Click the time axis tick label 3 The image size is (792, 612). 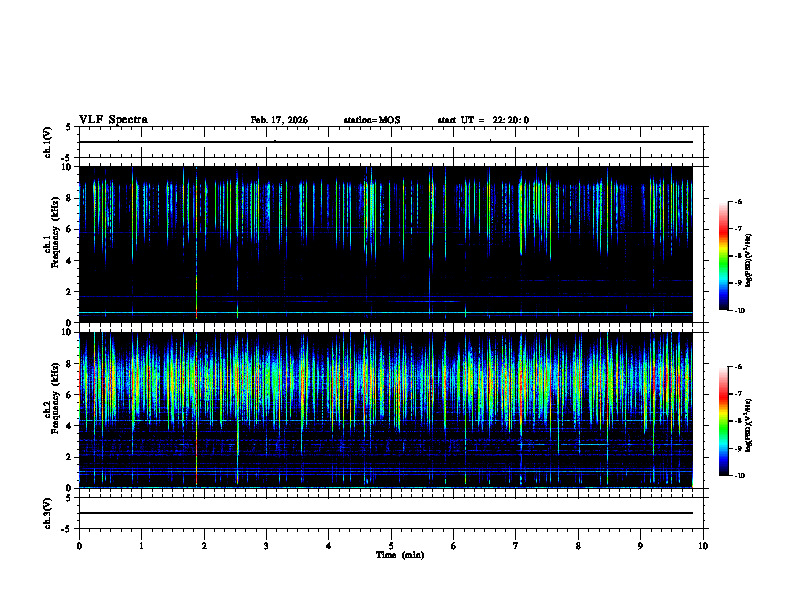[x=266, y=546]
